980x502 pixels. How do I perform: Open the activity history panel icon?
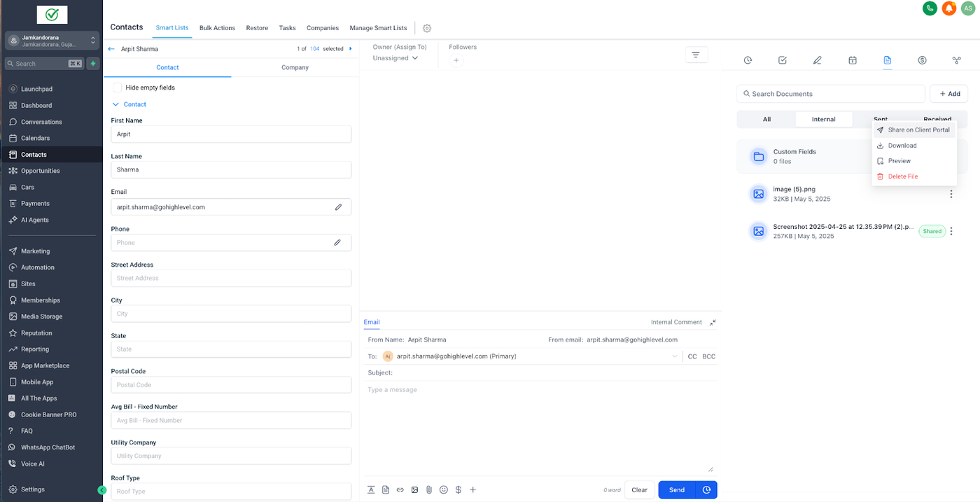[x=748, y=60]
